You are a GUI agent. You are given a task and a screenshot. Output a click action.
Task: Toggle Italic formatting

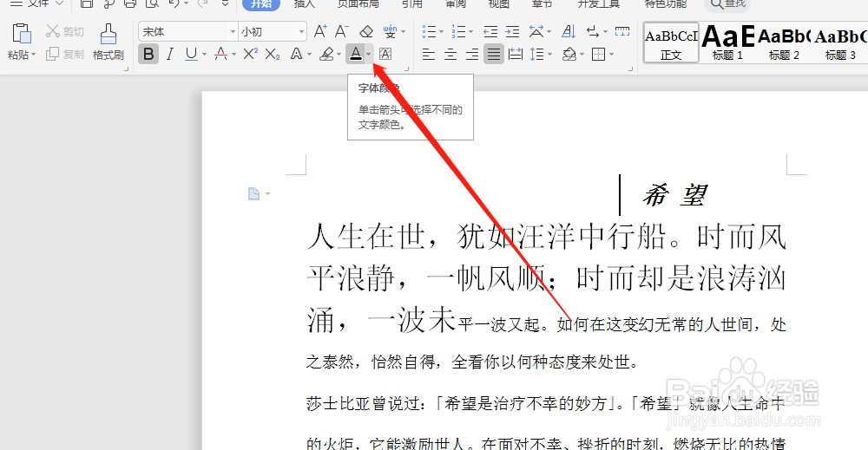click(x=170, y=54)
